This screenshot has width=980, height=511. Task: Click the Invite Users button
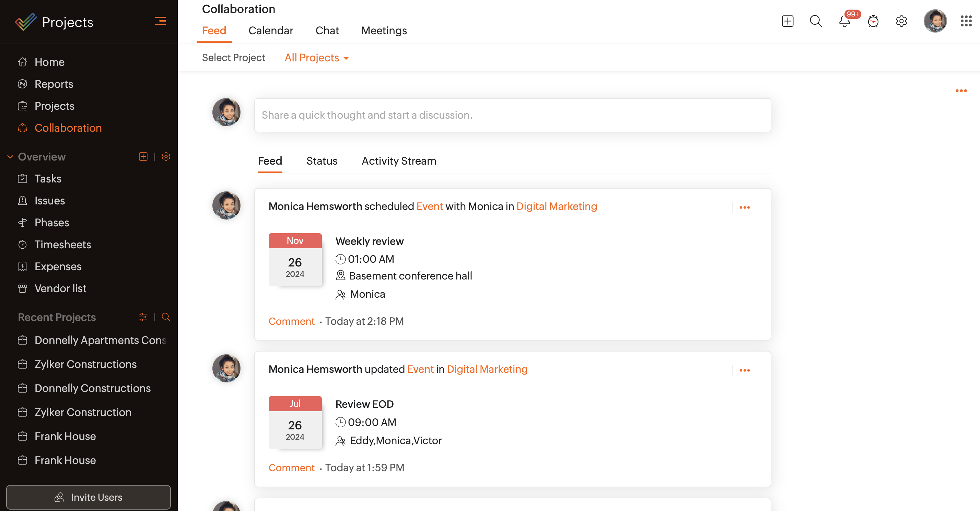(x=88, y=497)
